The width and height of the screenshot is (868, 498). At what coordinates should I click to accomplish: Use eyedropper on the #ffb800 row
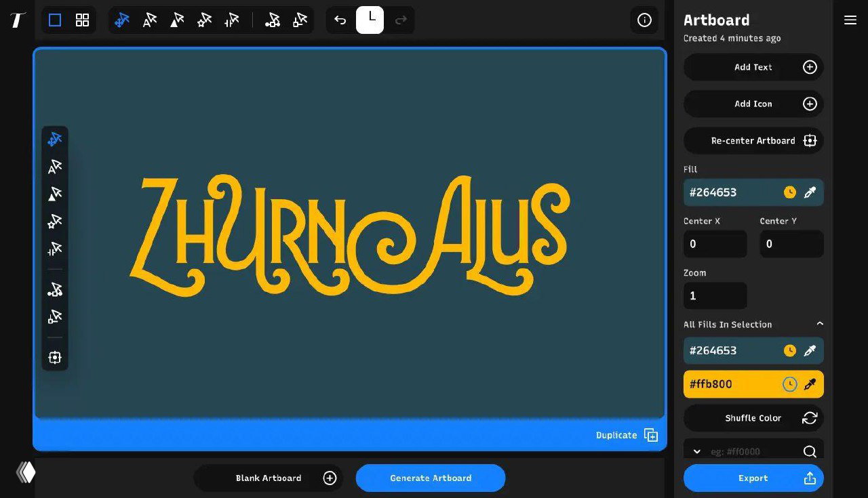point(810,384)
